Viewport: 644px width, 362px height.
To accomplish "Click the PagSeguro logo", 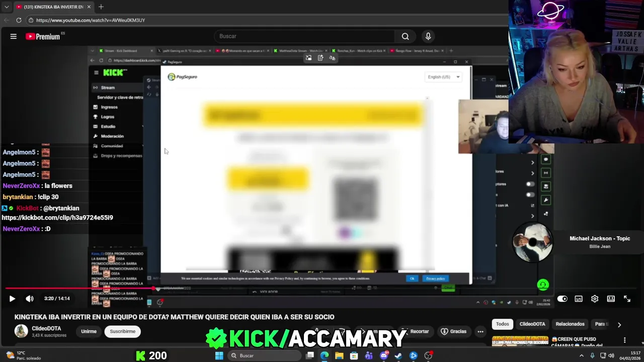I will [x=183, y=77].
